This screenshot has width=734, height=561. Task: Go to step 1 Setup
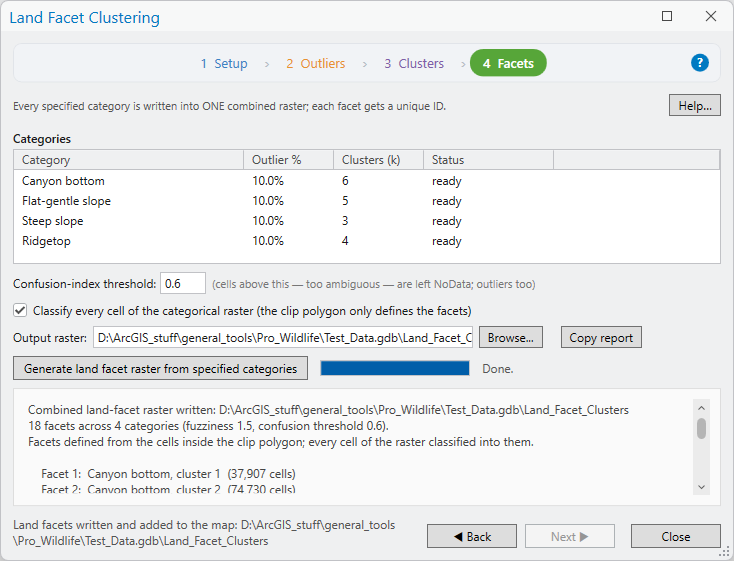tap(224, 63)
